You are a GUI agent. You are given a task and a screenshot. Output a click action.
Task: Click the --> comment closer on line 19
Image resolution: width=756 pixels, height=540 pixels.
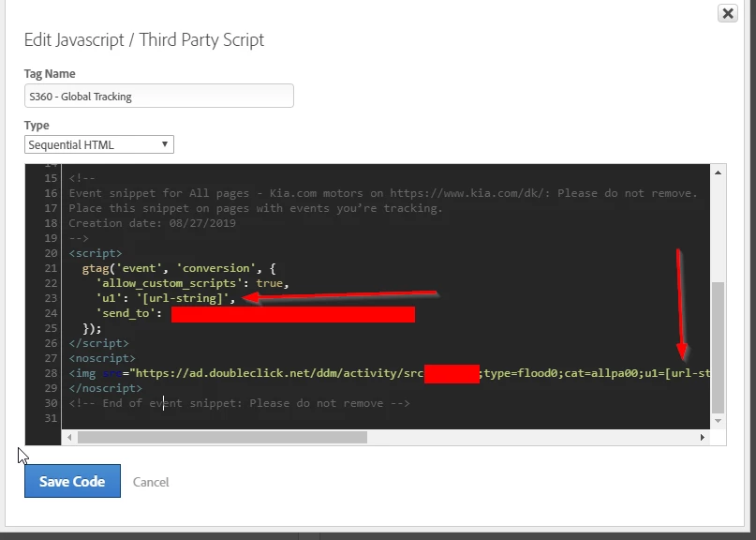pos(79,238)
